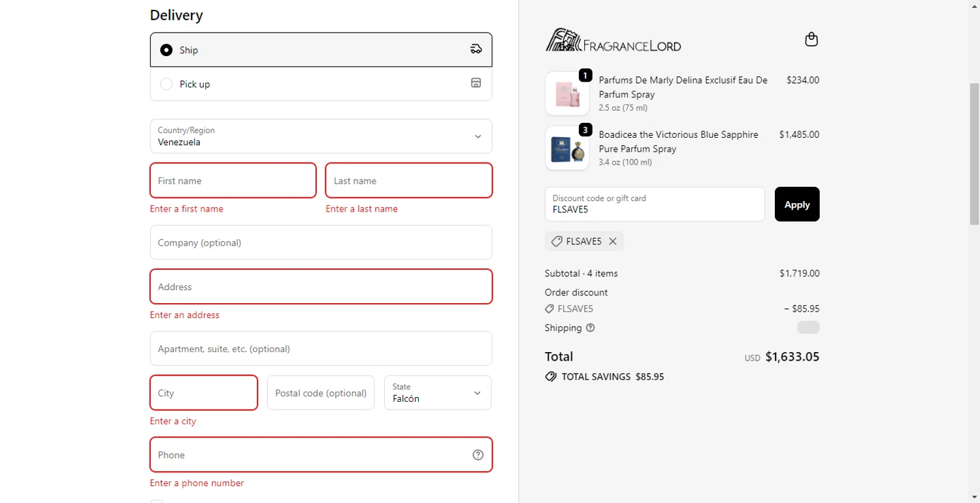Click the delivery truck icon in Ship row
The height and width of the screenshot is (503, 980).
point(476,50)
